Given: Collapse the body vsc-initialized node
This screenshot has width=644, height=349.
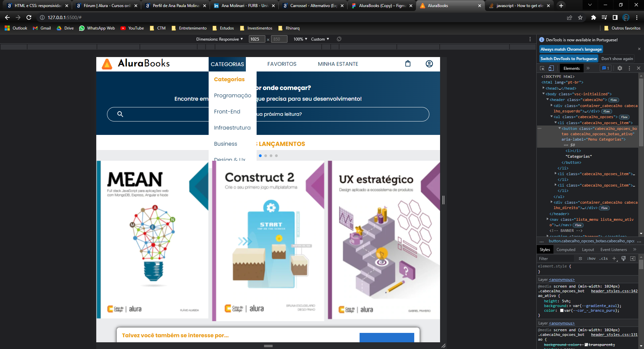Looking at the screenshot, I should point(543,94).
